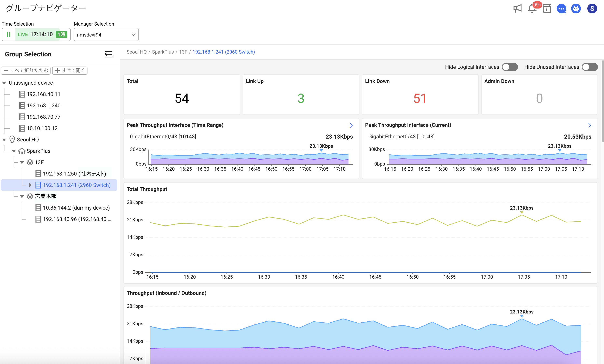
Task: Click the すべて開く expand-all button
Action: 70,71
